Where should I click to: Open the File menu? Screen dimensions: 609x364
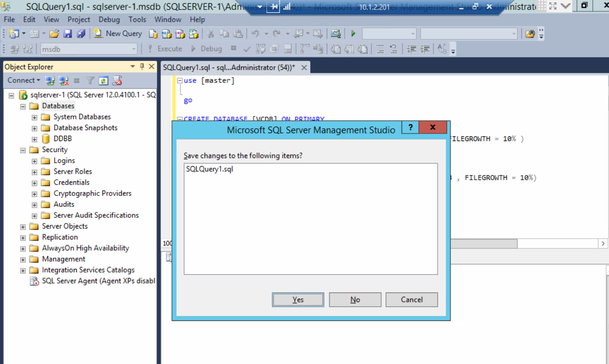[x=9, y=19]
